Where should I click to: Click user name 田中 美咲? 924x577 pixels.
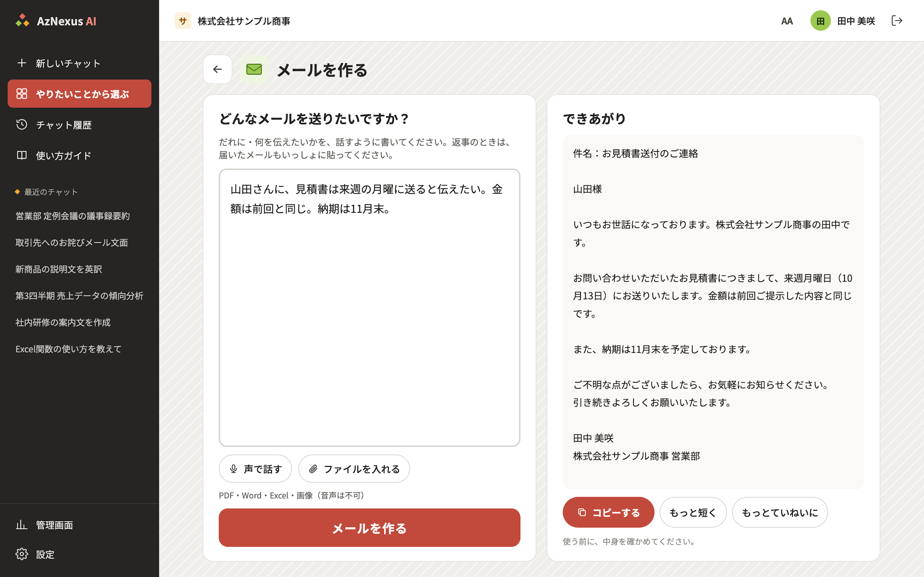coord(856,21)
